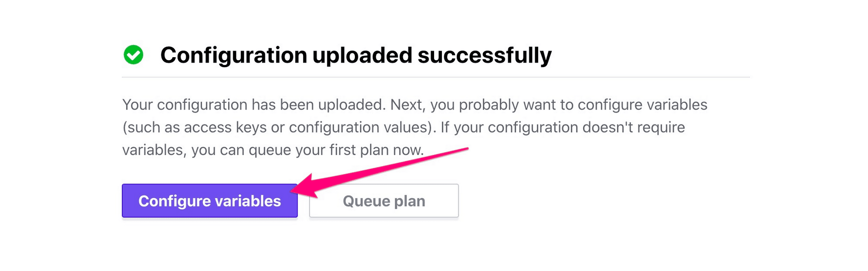Click the "configuration values" phrase
Screen dimensions: 868x271
point(359,127)
